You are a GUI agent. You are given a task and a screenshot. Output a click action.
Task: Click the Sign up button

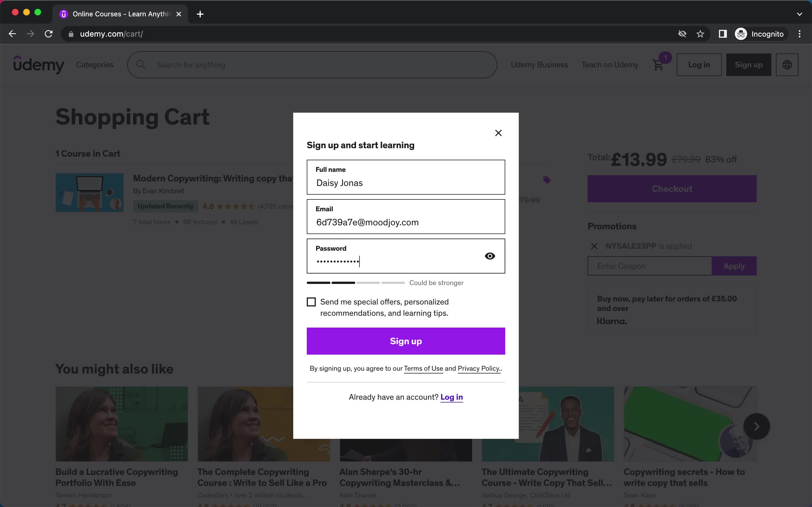pyautogui.click(x=406, y=341)
